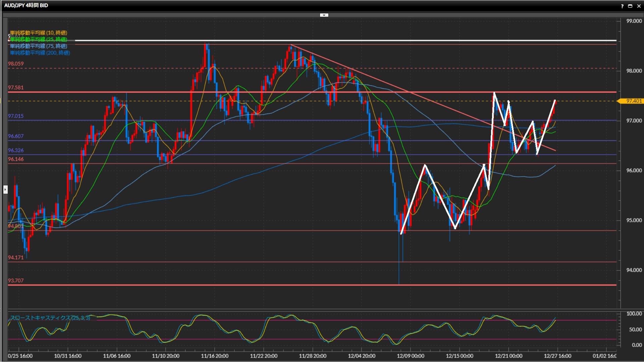Screen dimensions: 644x362
Task: Select the SMA (75, 終値) indicator label
Action: click(x=38, y=46)
